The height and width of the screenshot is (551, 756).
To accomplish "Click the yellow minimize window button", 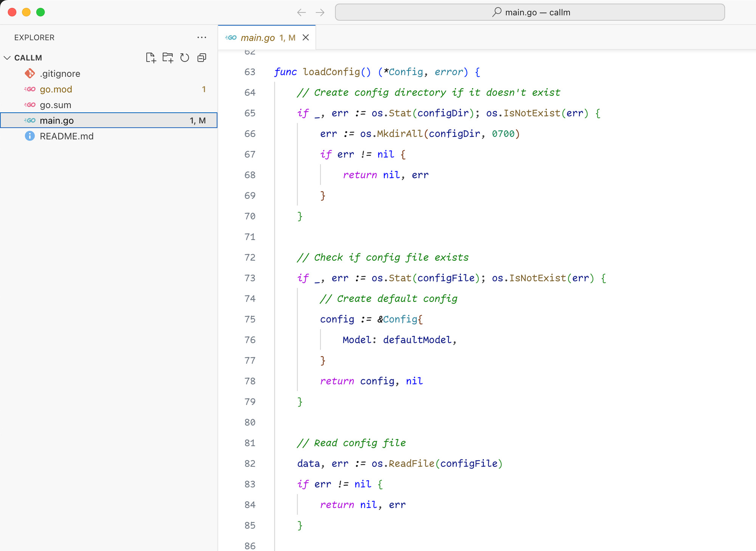I will point(26,12).
